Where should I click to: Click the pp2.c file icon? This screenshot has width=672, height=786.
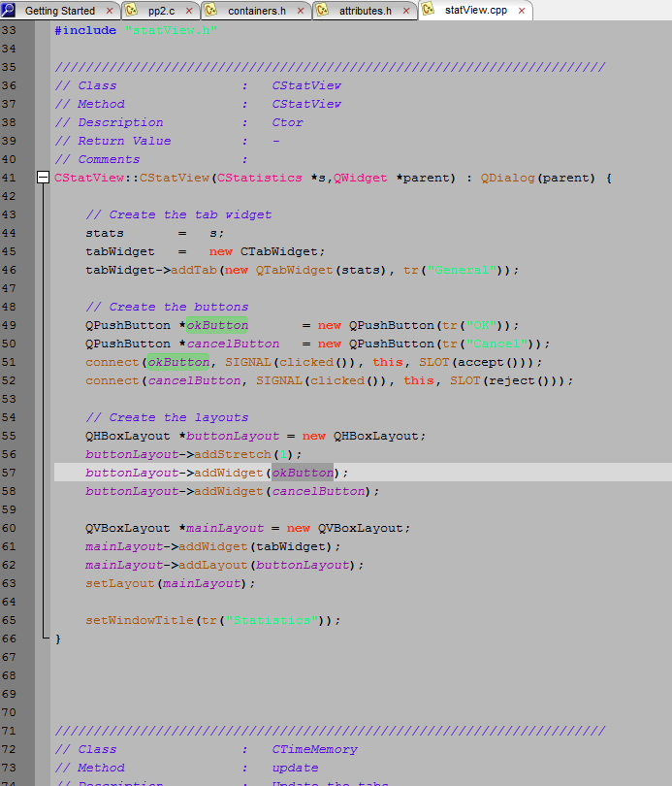tap(131, 11)
